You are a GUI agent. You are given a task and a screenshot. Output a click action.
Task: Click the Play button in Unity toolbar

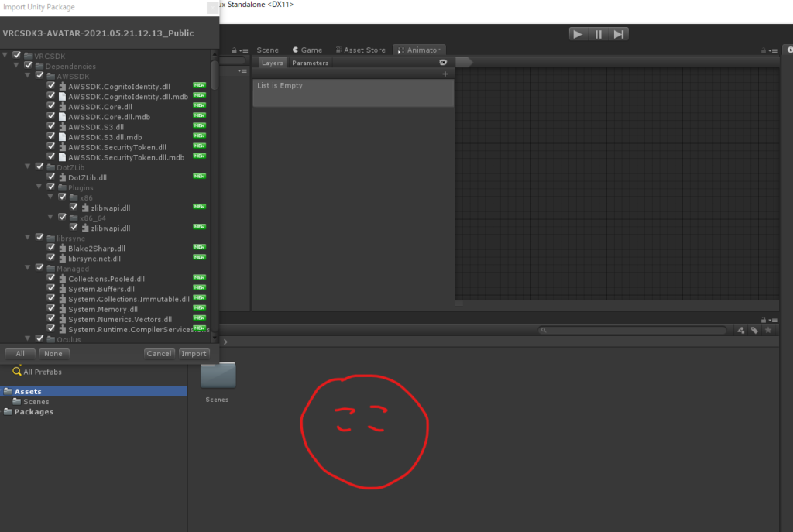578,34
